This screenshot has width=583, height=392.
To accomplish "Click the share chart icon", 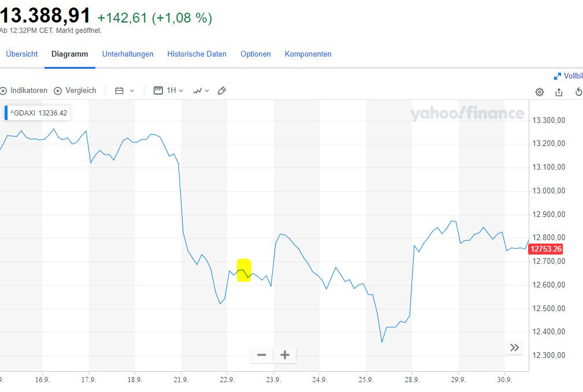I will 559,92.
